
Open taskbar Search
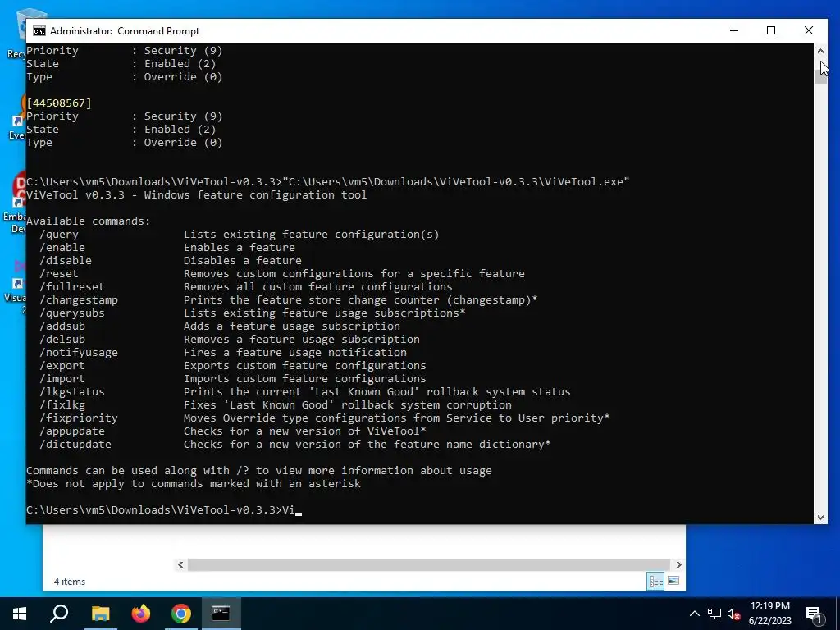(x=59, y=614)
